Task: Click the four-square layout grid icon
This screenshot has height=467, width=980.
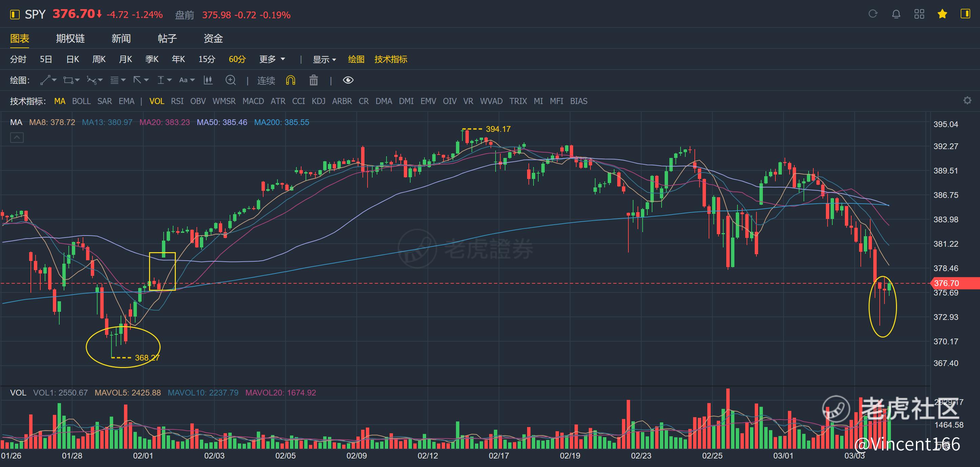Action: 919,14
